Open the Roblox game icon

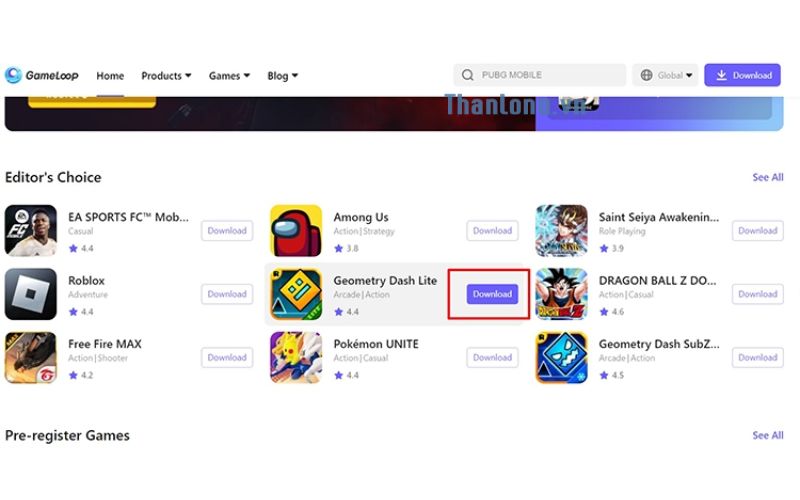(x=31, y=294)
